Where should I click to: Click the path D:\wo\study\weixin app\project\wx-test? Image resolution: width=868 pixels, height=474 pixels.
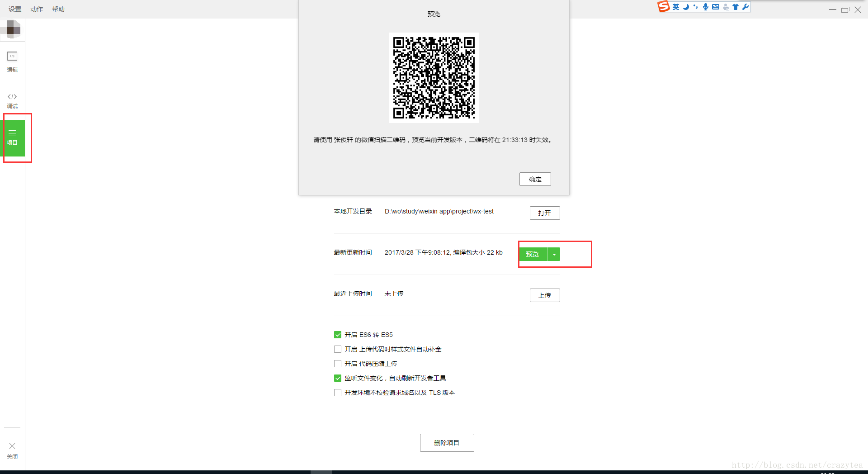(439, 211)
